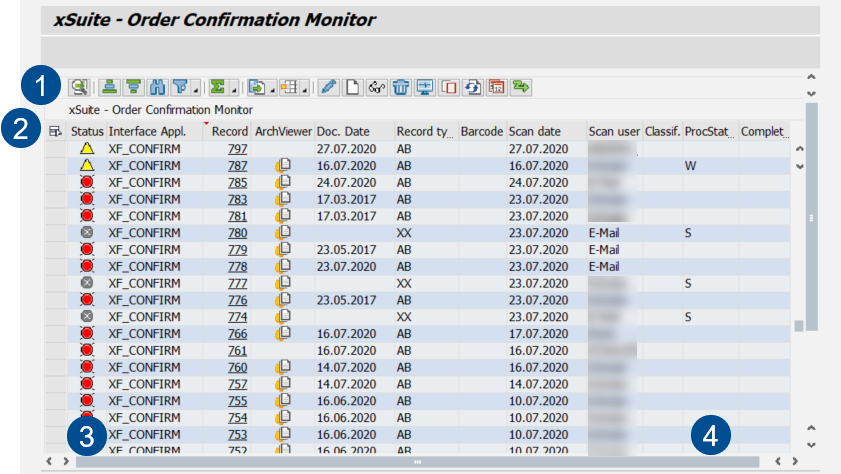Open record 774 link

[x=238, y=317]
